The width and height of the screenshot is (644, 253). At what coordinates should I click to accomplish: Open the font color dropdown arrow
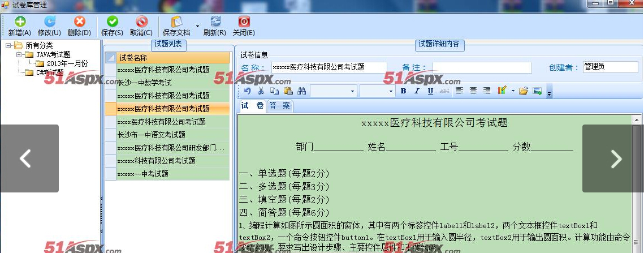click(513, 91)
